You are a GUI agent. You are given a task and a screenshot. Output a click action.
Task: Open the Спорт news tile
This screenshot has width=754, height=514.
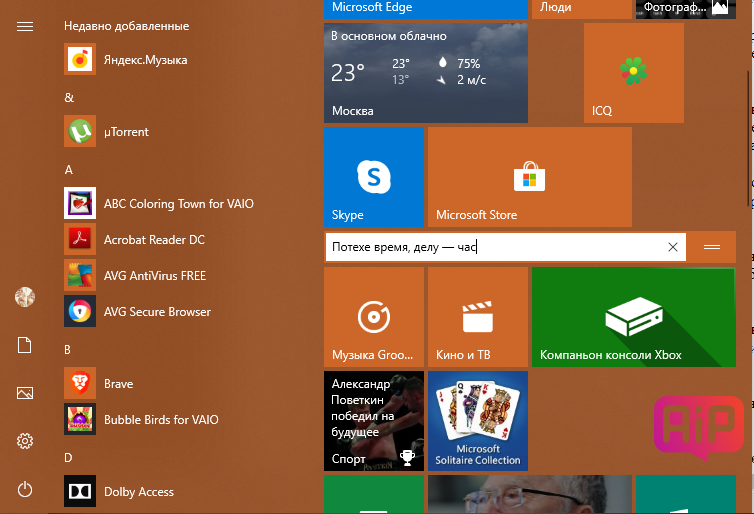374,421
